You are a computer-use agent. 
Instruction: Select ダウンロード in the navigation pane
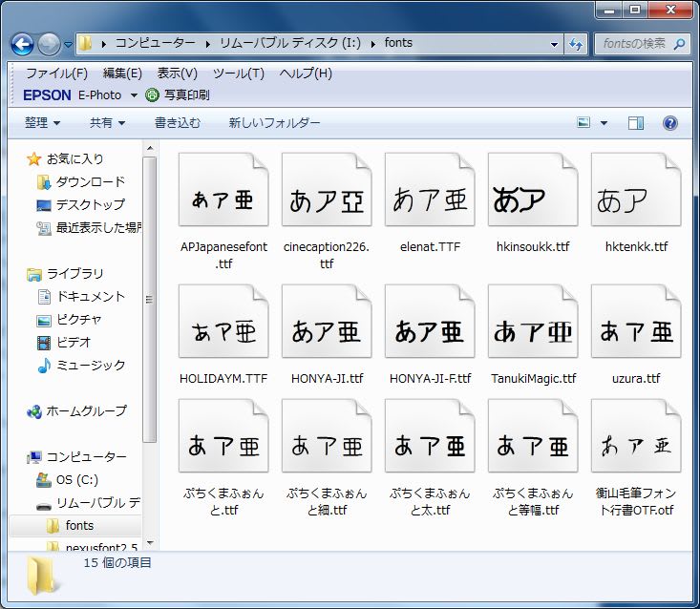pos(90,181)
